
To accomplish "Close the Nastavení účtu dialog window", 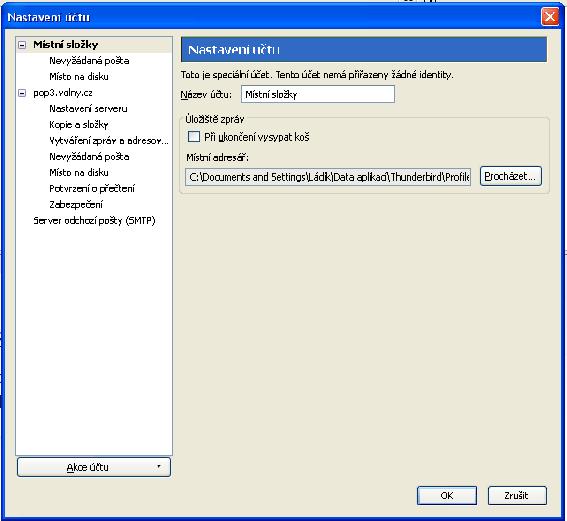I will click(x=550, y=17).
